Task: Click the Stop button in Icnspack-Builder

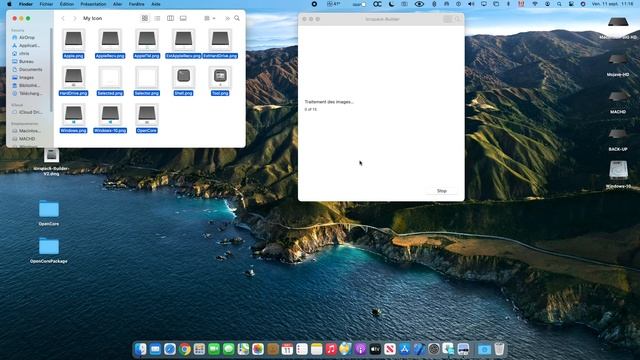Action: click(x=442, y=191)
